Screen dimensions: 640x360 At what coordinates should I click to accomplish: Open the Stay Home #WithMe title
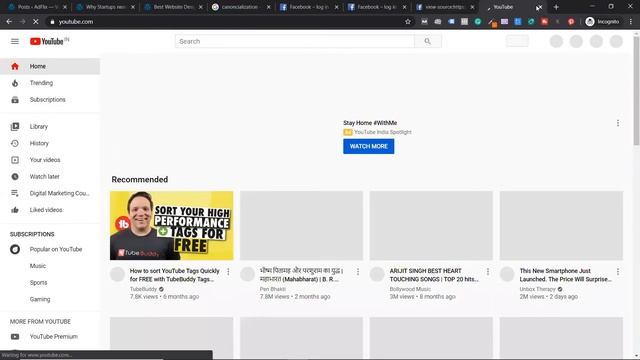[370, 122]
